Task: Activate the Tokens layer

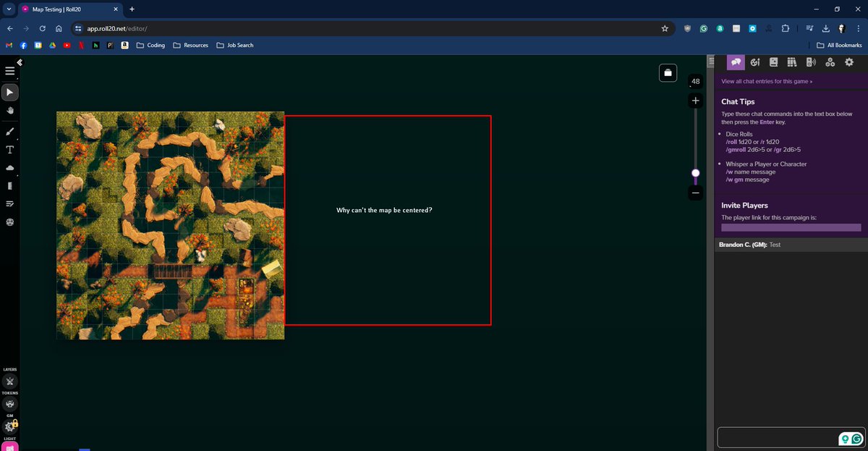Action: [x=9, y=404]
